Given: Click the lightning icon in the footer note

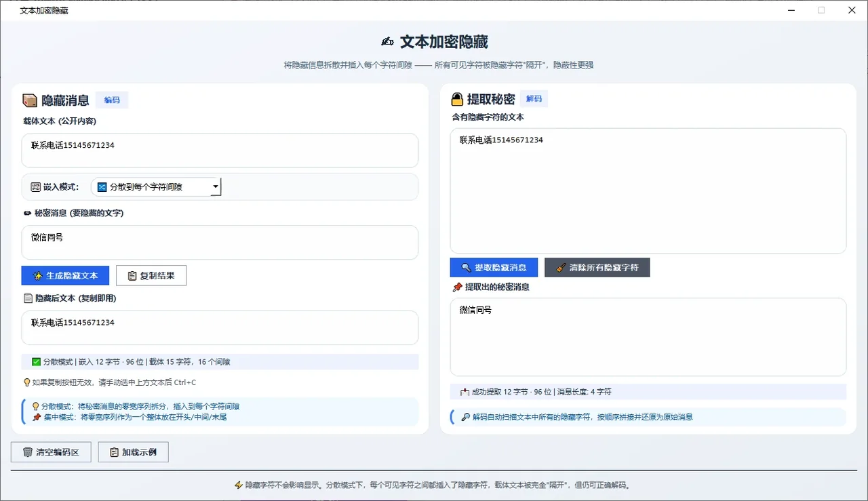Looking at the screenshot, I should tap(238, 485).
